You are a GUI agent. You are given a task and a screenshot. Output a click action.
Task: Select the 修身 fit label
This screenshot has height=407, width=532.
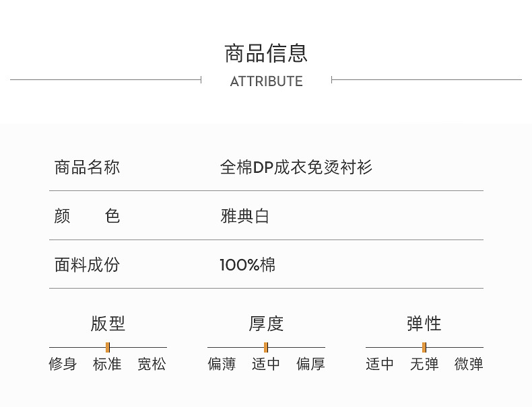tap(63, 365)
